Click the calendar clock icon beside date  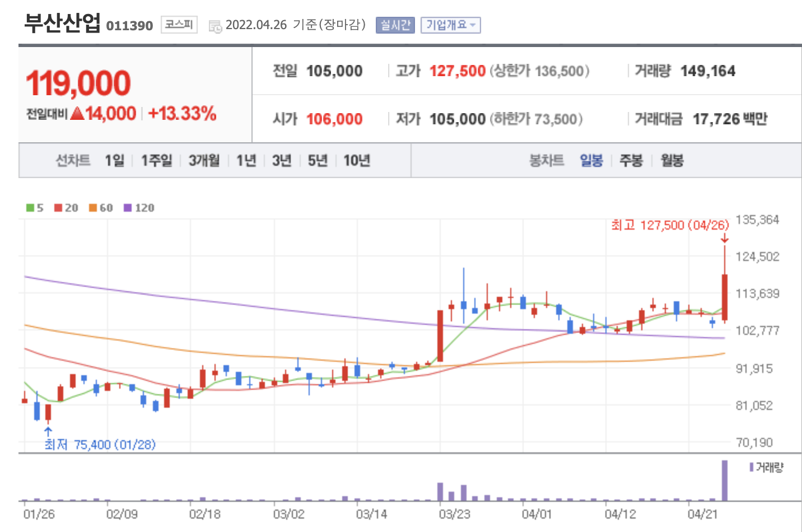tap(215, 26)
